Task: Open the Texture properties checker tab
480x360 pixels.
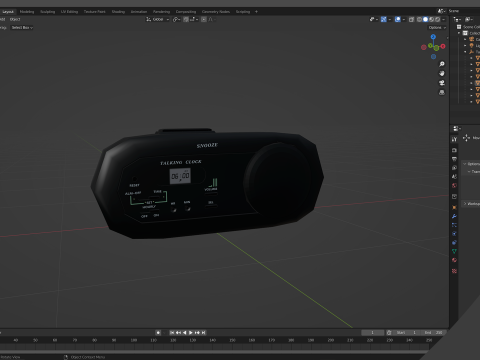Action: [454, 271]
